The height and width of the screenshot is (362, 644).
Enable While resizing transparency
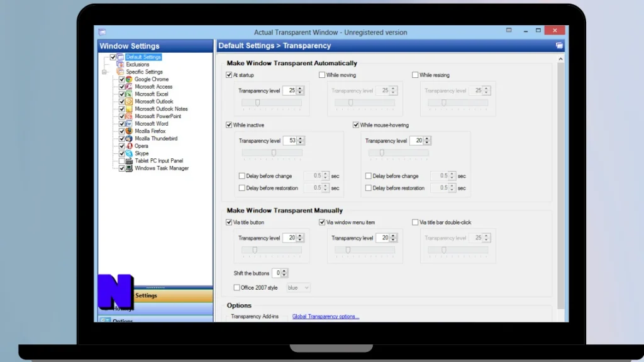415,75
